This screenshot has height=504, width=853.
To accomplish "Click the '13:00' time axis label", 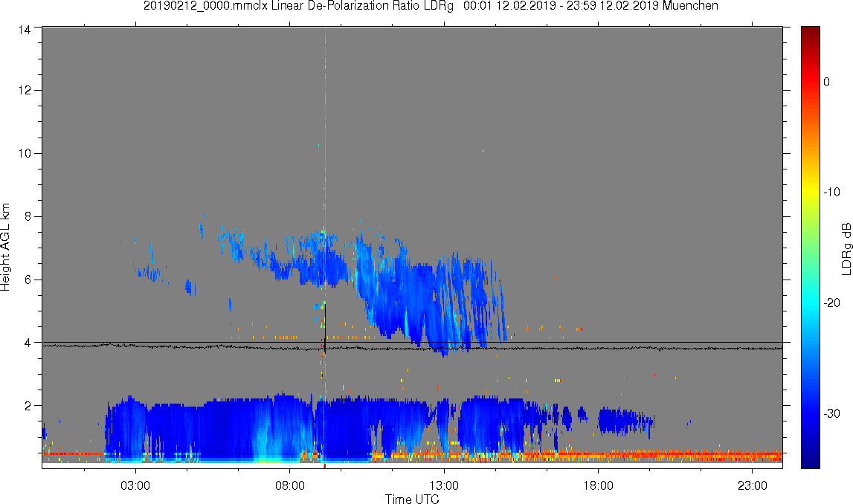I will click(444, 485).
